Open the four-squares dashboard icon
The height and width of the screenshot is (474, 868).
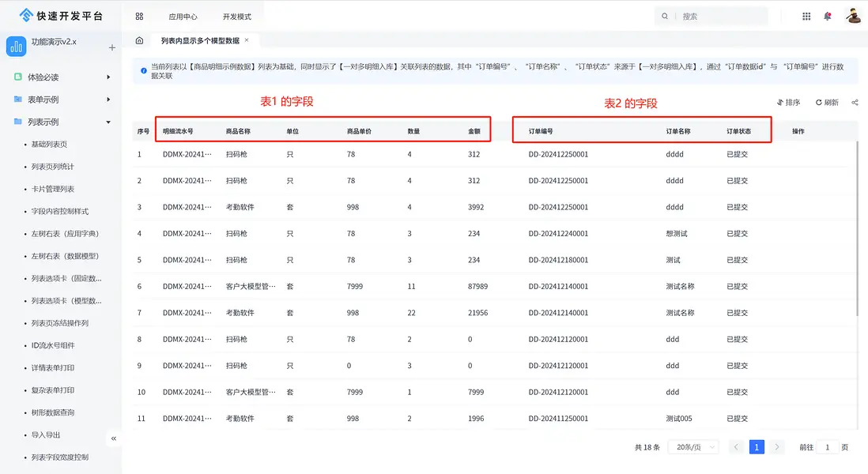tap(139, 17)
